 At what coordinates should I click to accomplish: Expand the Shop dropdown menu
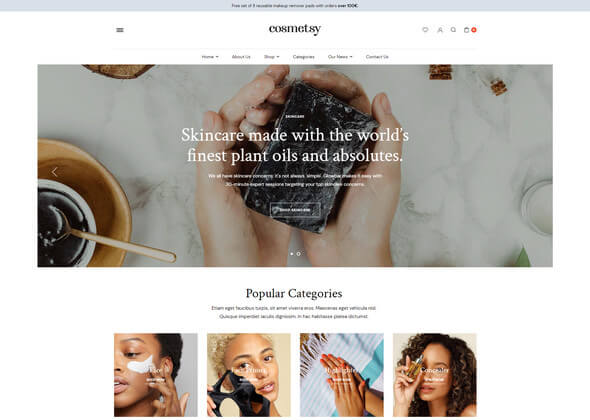(272, 57)
